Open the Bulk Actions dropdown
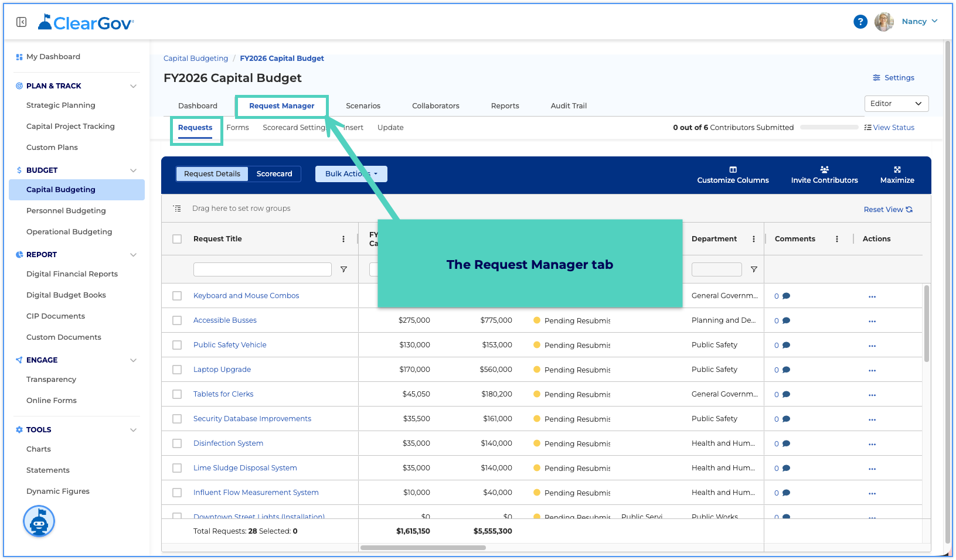 tap(351, 174)
